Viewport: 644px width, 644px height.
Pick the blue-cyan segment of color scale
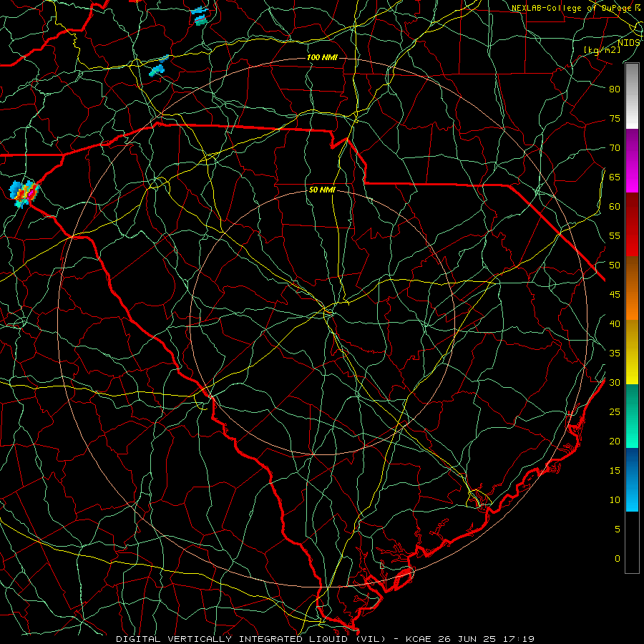click(x=632, y=479)
